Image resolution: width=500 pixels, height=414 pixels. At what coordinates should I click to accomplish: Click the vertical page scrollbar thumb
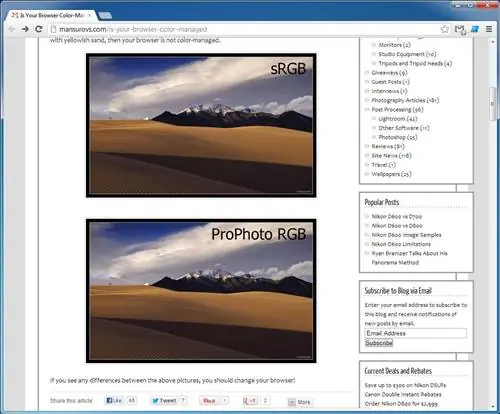point(492,104)
